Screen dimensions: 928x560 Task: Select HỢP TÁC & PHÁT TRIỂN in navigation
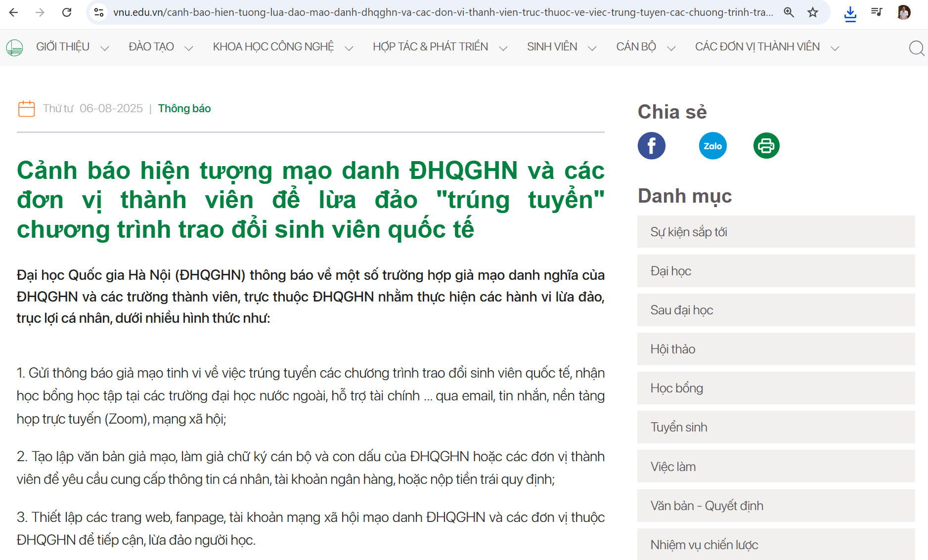430,46
